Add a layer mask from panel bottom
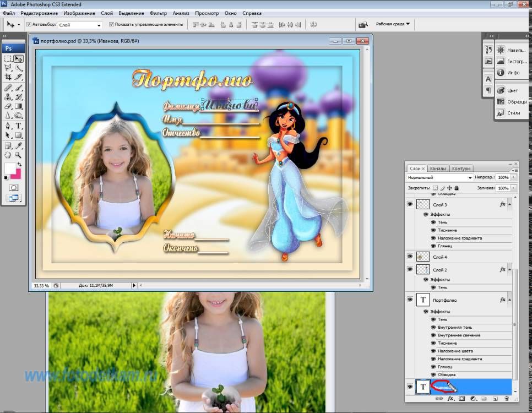This screenshot has width=532, height=413. (462, 399)
